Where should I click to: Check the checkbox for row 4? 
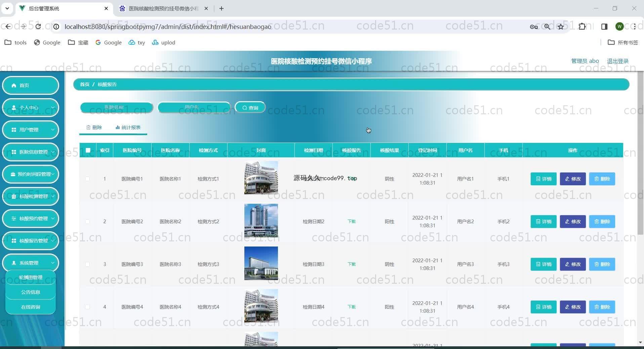[87, 307]
